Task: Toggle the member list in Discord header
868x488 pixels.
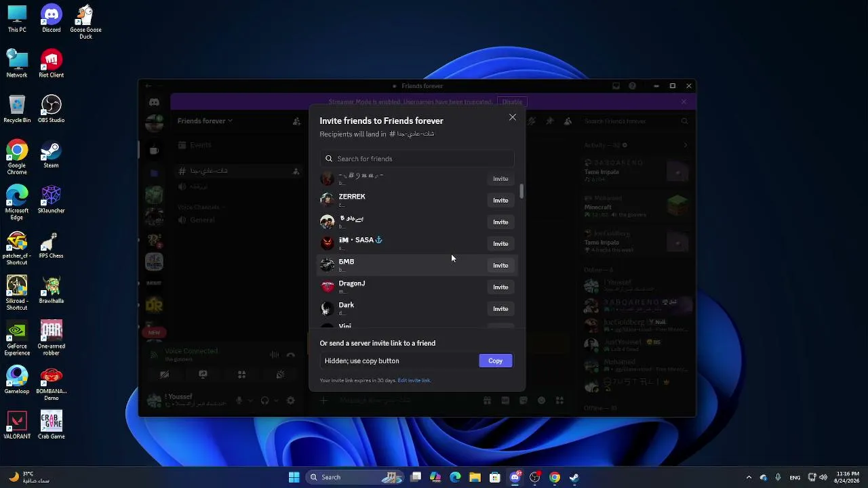Action: point(568,121)
